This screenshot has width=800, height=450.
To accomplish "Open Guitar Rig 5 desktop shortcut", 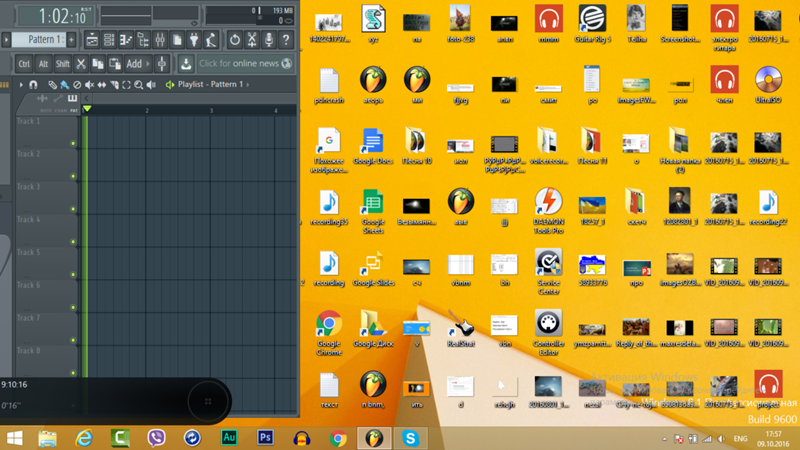I will (592, 23).
